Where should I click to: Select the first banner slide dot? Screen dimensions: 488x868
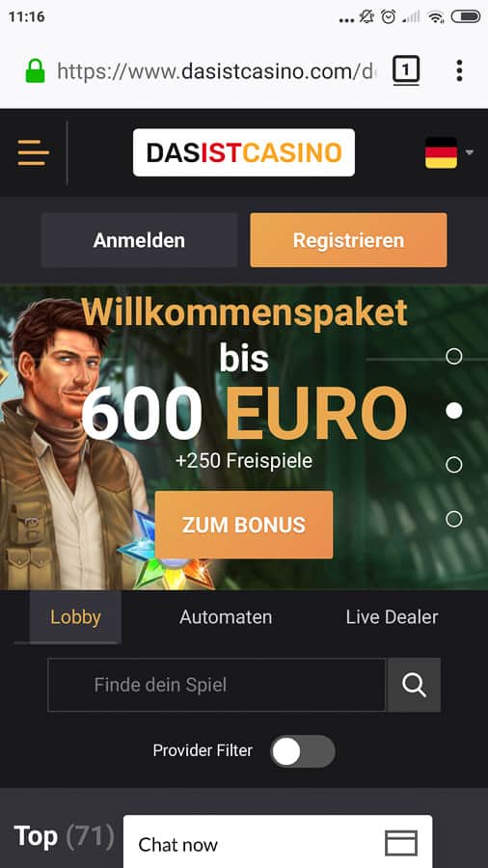pos(453,356)
